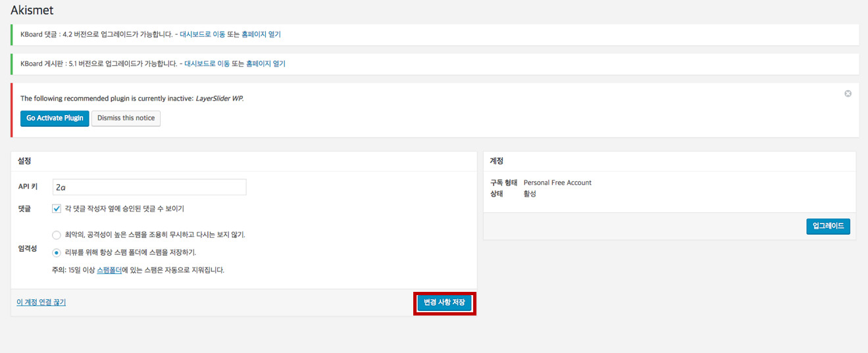Click the Akismet page title
This screenshot has width=868, height=353.
pyautogui.click(x=32, y=11)
